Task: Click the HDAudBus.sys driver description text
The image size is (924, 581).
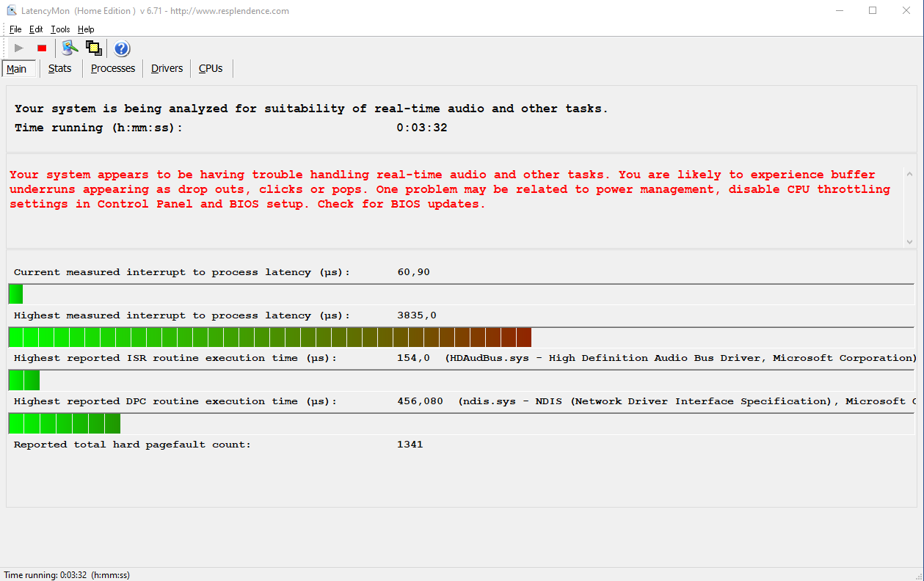Action: click(681, 358)
